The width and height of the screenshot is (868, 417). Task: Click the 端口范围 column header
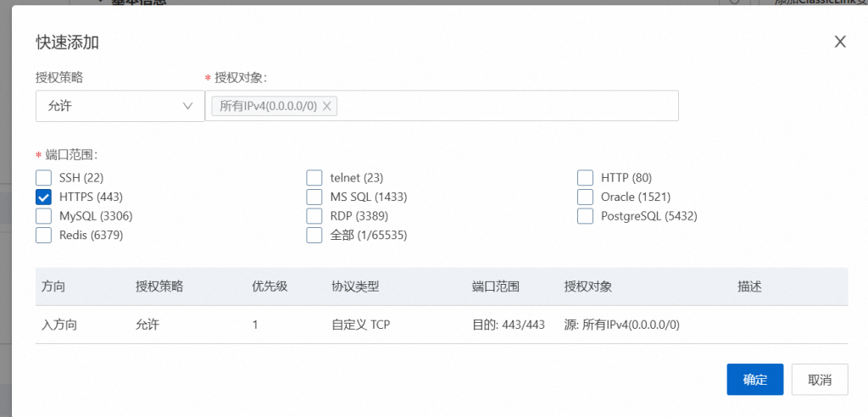(495, 286)
